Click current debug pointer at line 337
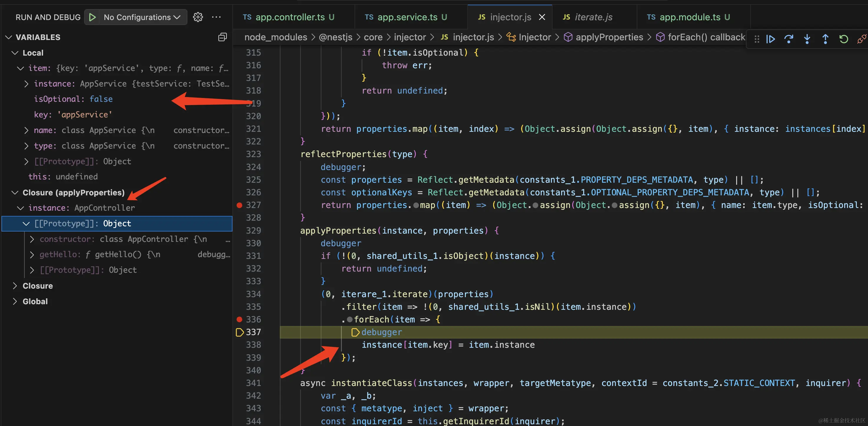This screenshot has width=868, height=426. click(x=240, y=332)
